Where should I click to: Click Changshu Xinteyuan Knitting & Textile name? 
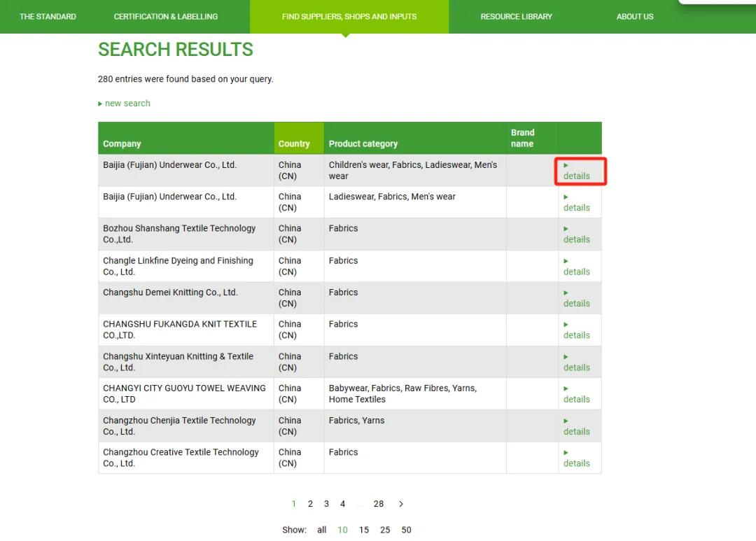pos(178,362)
